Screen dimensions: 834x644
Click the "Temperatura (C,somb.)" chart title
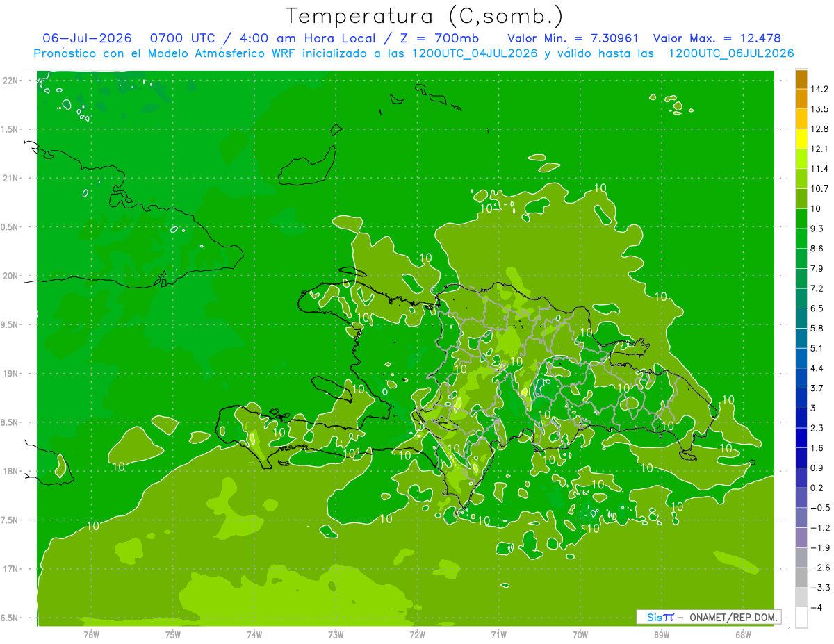click(425, 16)
